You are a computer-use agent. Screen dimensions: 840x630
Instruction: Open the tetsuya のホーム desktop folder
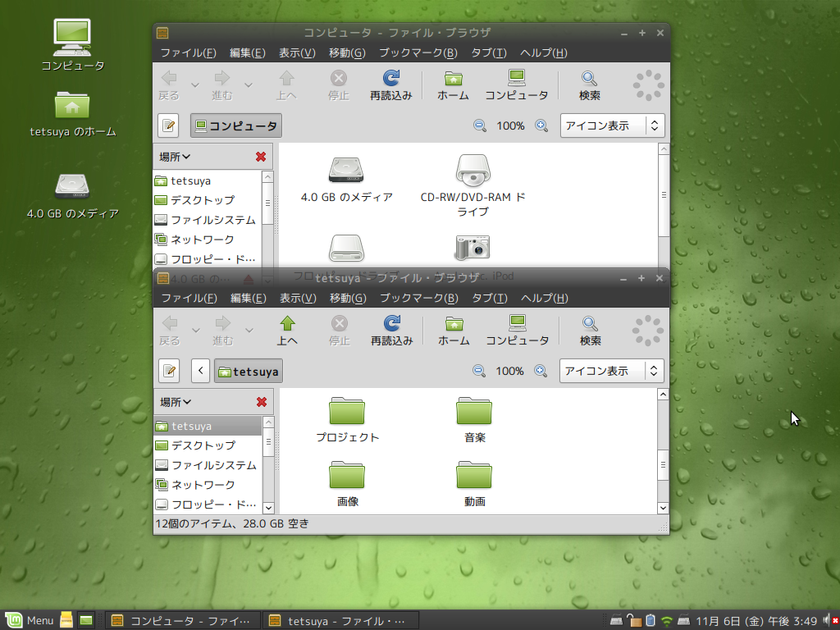click(72, 113)
